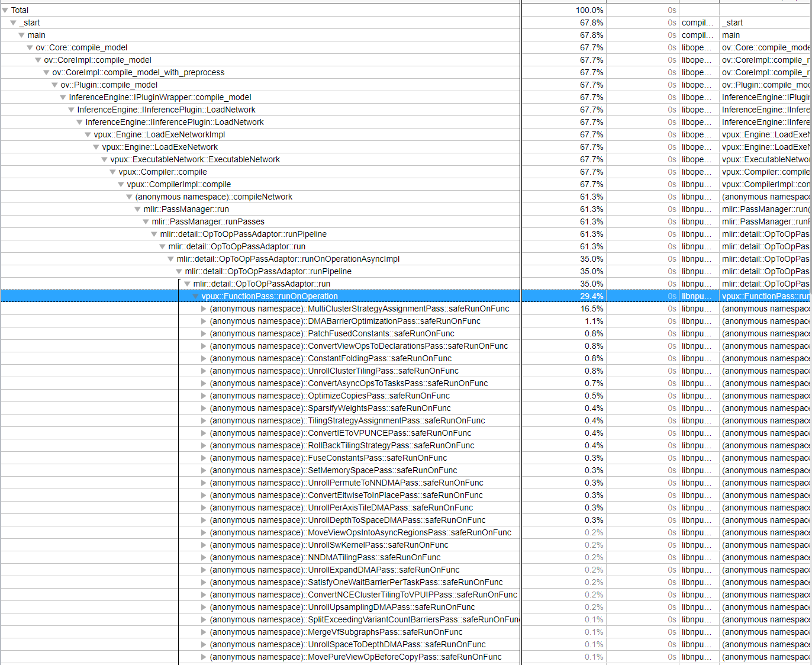Expand the OptimizeCopiesPass row arrow

pos(204,396)
